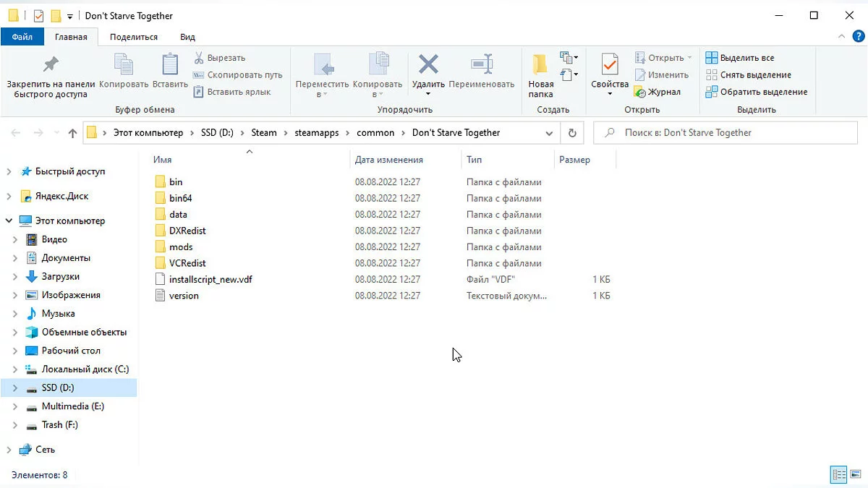868x488 pixels.
Task: Refresh the current folder view
Action: coord(572,133)
